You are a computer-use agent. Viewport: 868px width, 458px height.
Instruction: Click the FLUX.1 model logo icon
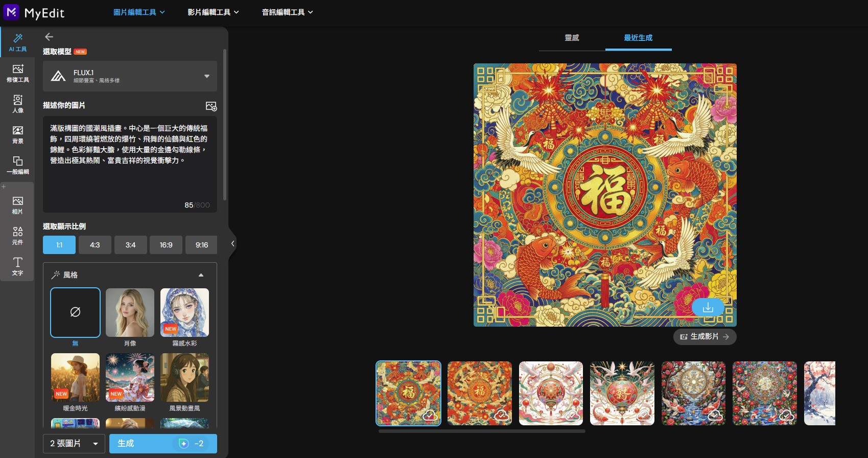point(58,76)
